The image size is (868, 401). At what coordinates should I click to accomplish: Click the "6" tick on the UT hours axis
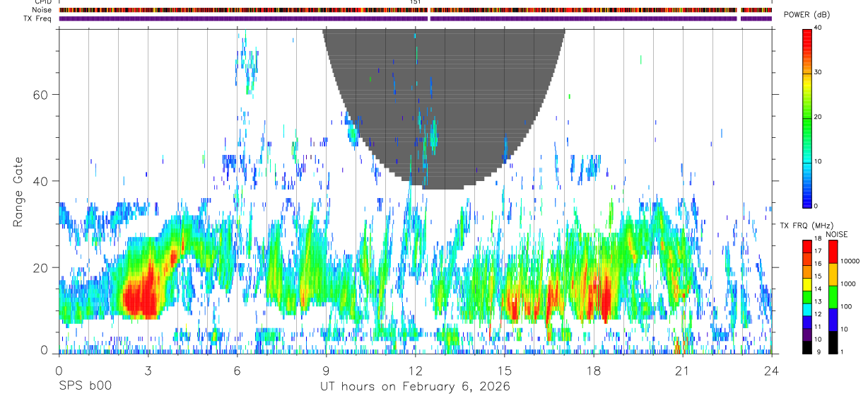click(x=237, y=370)
